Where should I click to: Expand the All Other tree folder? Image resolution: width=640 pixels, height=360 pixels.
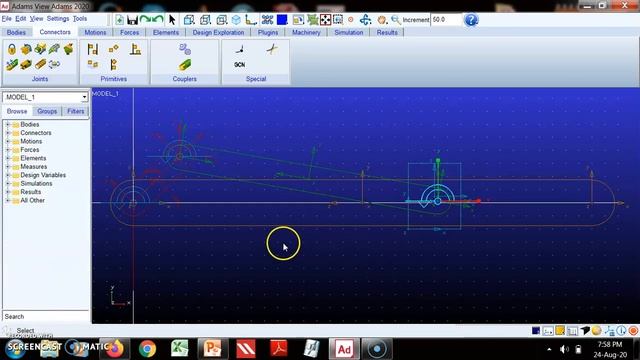[x=7, y=200]
